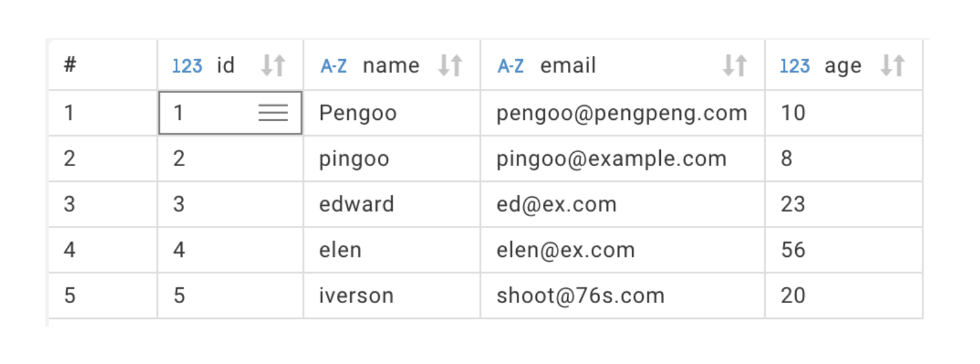This screenshot has height=364, width=980.
Task: Select row number 3 in # column
Action: tap(70, 204)
